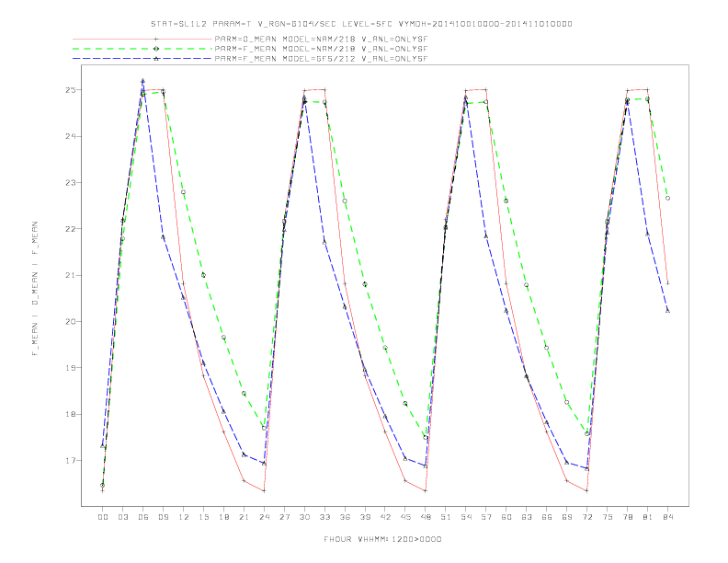Screen dimensions: 728x563
Task: Click the x-axis tick label 48
Action: click(x=426, y=517)
